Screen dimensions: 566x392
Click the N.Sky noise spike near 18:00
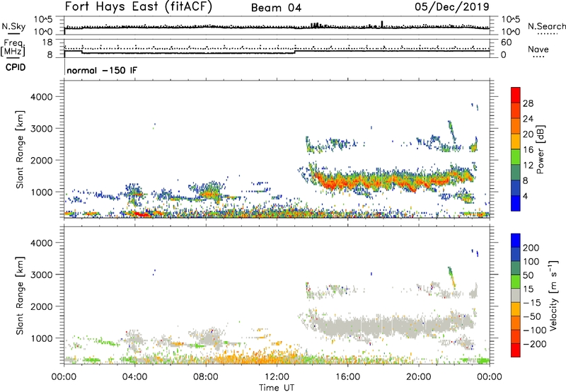[382, 24]
